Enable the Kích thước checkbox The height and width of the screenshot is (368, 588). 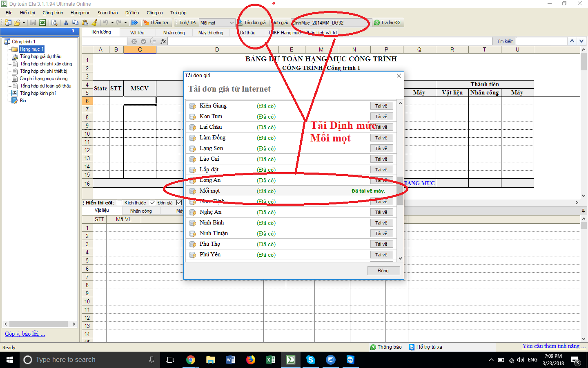120,203
